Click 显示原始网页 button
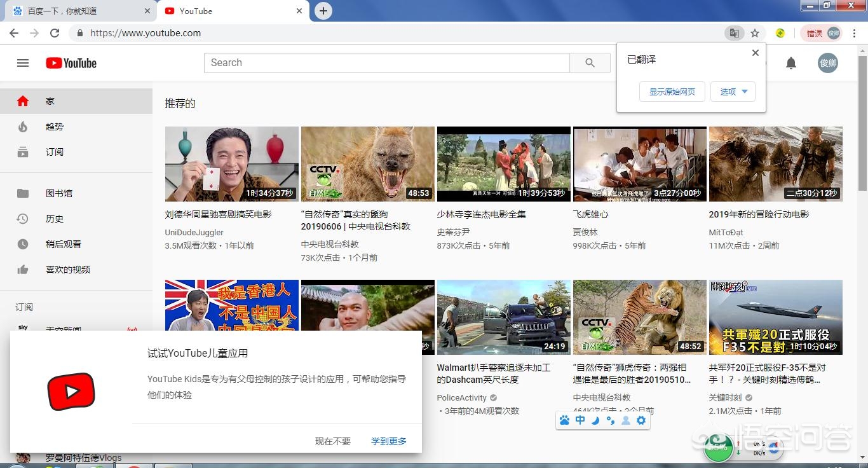868x468 pixels. pyautogui.click(x=672, y=92)
